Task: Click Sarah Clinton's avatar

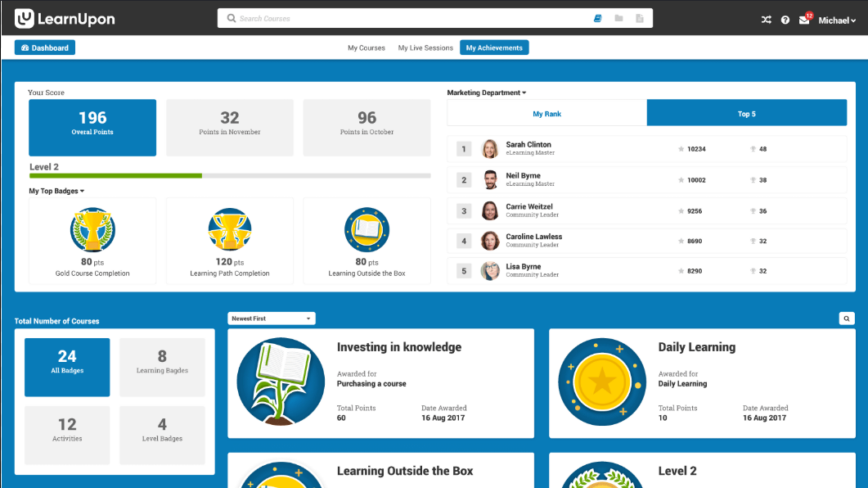Action: click(x=490, y=149)
